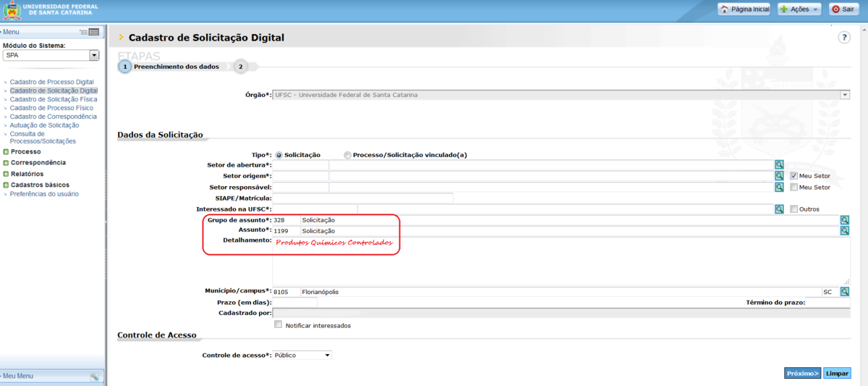Viewport: 868px width, 386px height.
Task: Select the Solicitação radio button
Action: [x=279, y=155]
